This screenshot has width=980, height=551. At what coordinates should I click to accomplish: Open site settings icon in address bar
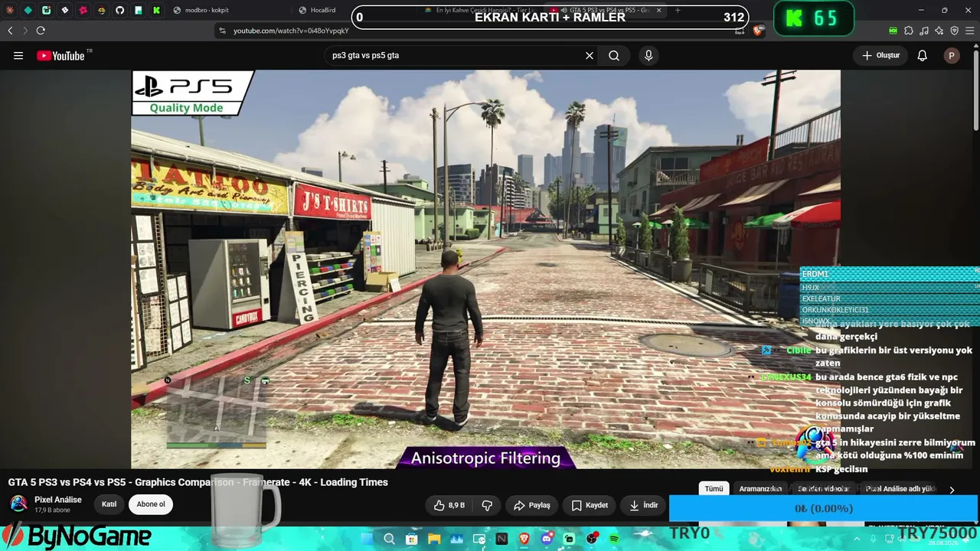[x=222, y=31]
